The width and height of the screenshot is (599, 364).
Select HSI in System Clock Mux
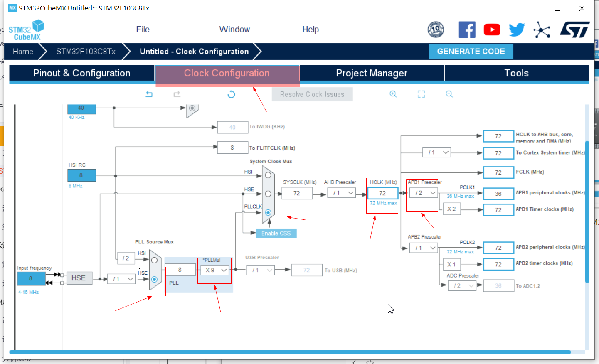coord(268,175)
